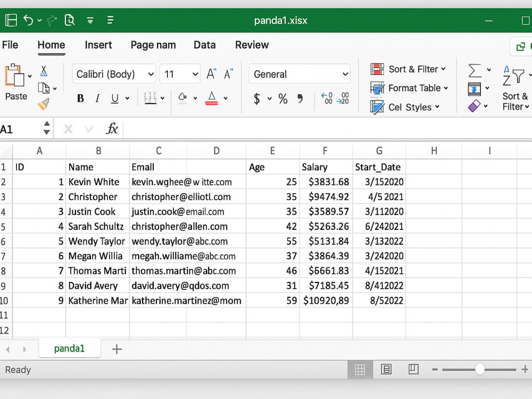Click the zoom slider handle
This screenshot has width=532, height=399.
pyautogui.click(x=479, y=369)
